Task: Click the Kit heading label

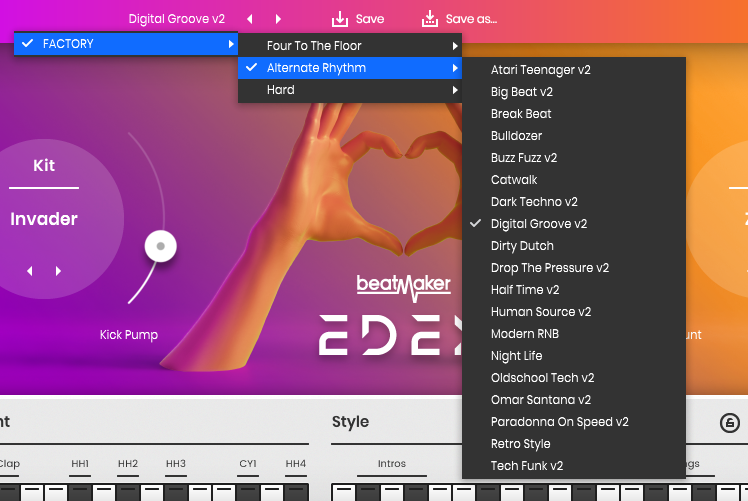Action: click(x=44, y=166)
